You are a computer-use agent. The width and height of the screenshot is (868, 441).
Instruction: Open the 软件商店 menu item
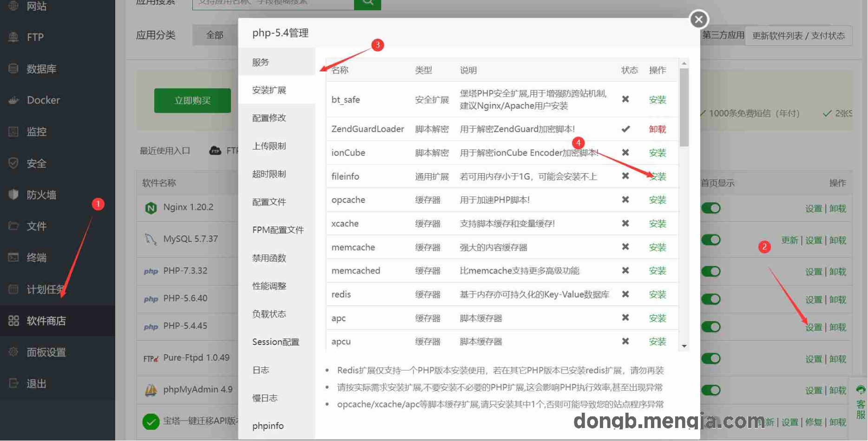tap(58, 321)
